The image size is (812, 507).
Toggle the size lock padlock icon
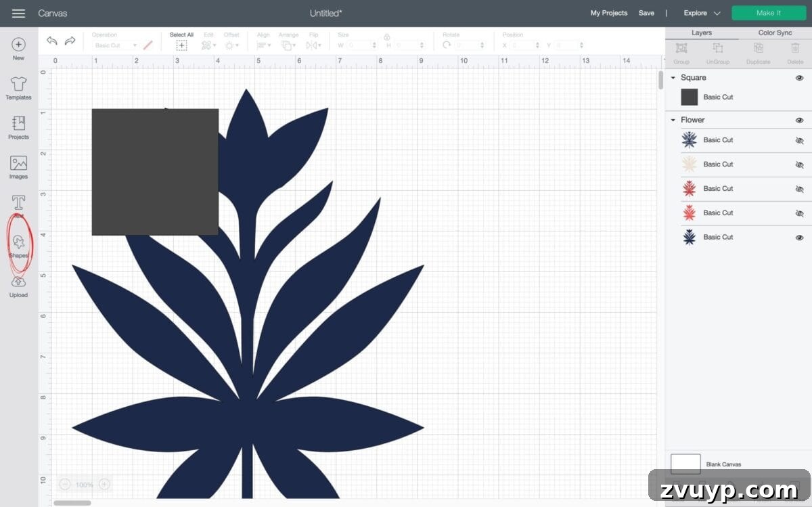click(386, 37)
